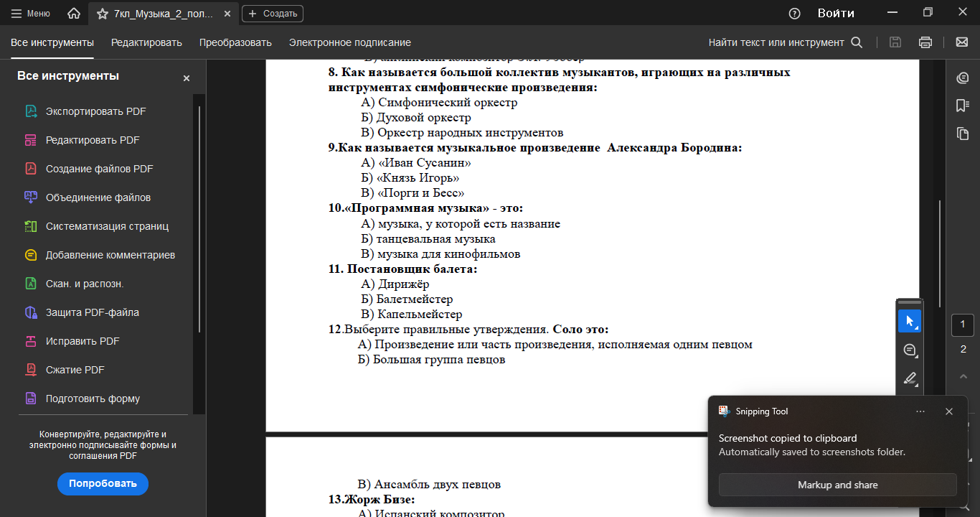
Task: Open the Меню hamburger menu
Action: point(31,14)
